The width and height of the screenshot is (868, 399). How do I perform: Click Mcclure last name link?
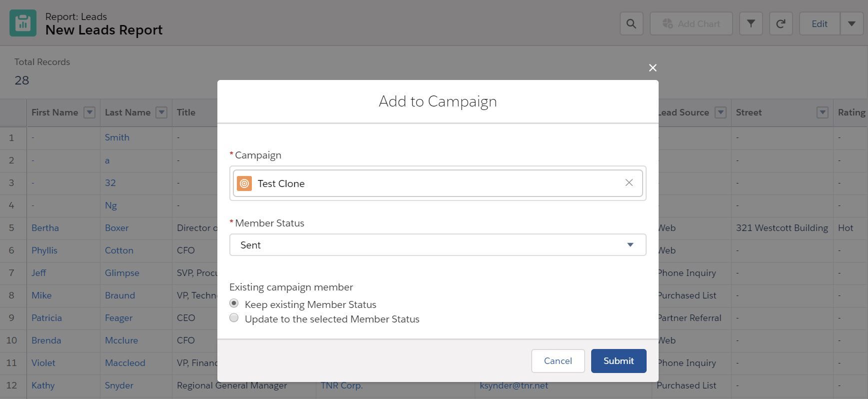tap(121, 340)
